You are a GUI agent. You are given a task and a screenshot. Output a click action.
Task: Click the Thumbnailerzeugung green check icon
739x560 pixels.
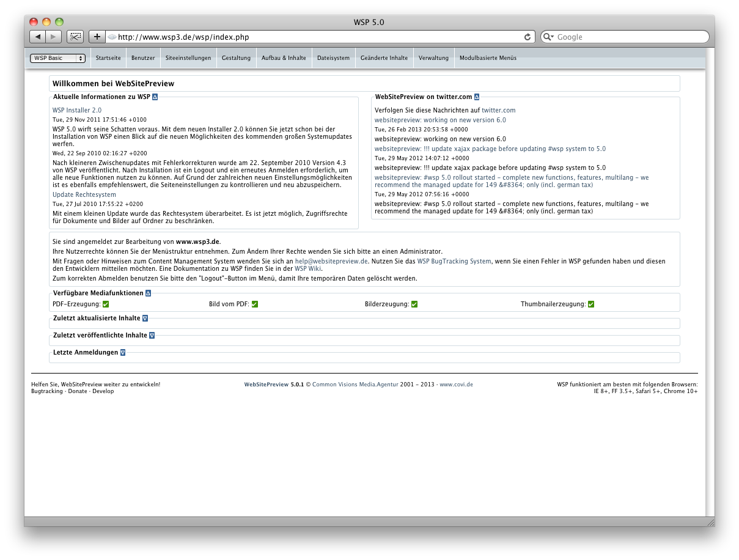point(591,304)
